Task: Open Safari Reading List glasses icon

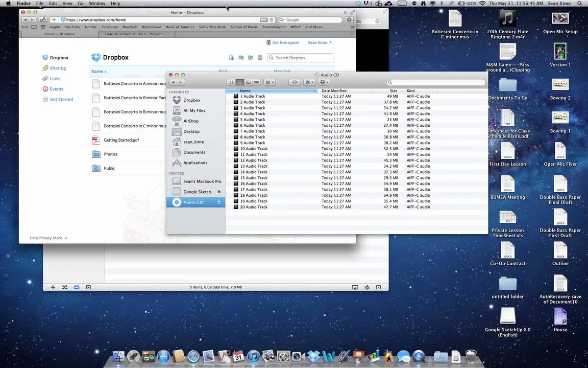Action: 24,27
